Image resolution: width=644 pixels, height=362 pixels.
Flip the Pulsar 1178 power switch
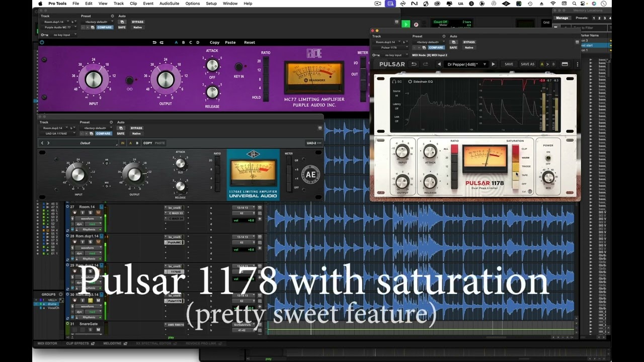pos(548,158)
